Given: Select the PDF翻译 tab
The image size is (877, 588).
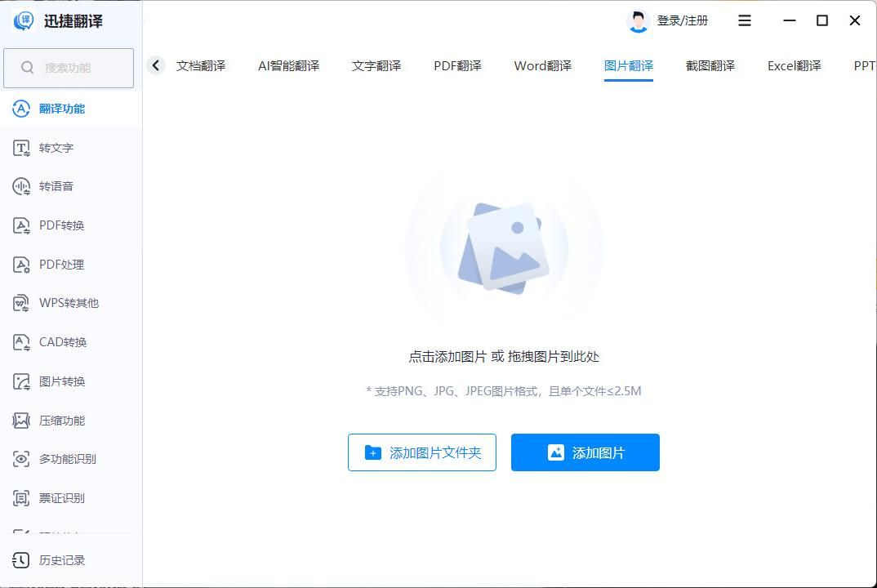Looking at the screenshot, I should tap(457, 66).
